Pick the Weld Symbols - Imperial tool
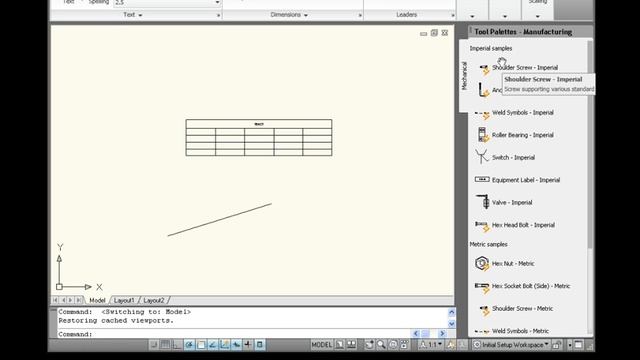The width and height of the screenshot is (640, 360). click(x=515, y=113)
